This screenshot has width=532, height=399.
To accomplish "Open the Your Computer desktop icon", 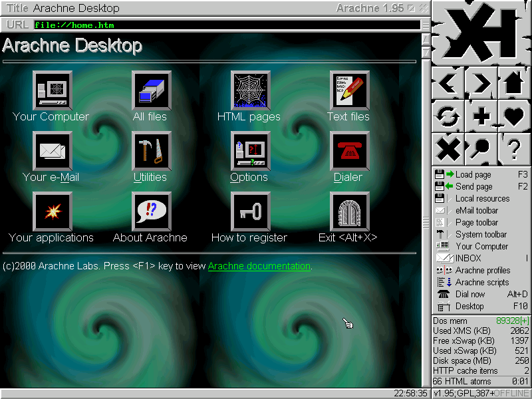I will 53,90.
